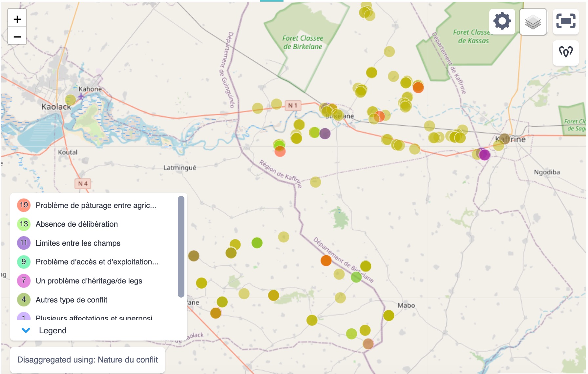Toggle 'Problème de pâturage' legend entry
The height and width of the screenshot is (374, 588).
95,205
